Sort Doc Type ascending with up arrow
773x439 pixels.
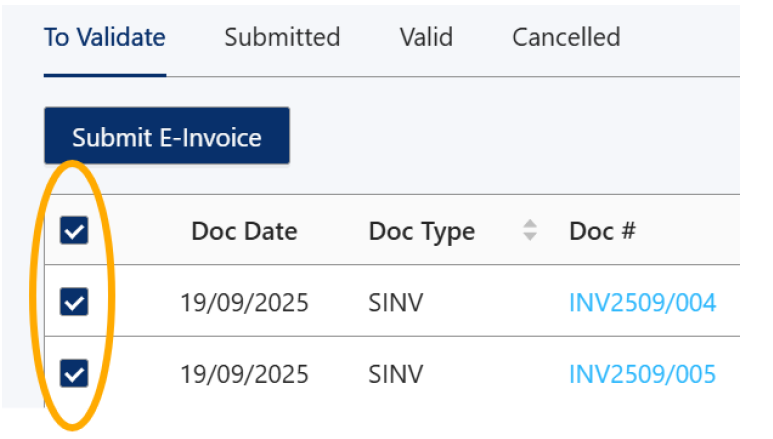(x=530, y=225)
